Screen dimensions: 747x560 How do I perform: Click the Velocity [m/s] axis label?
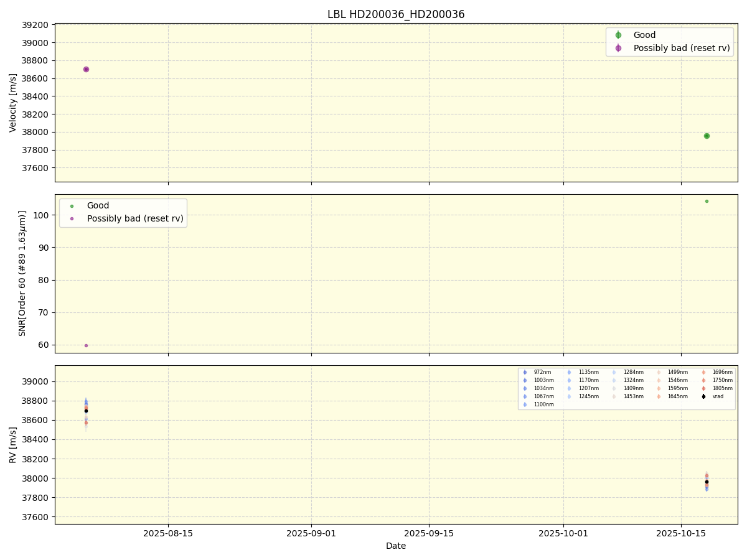(13, 103)
